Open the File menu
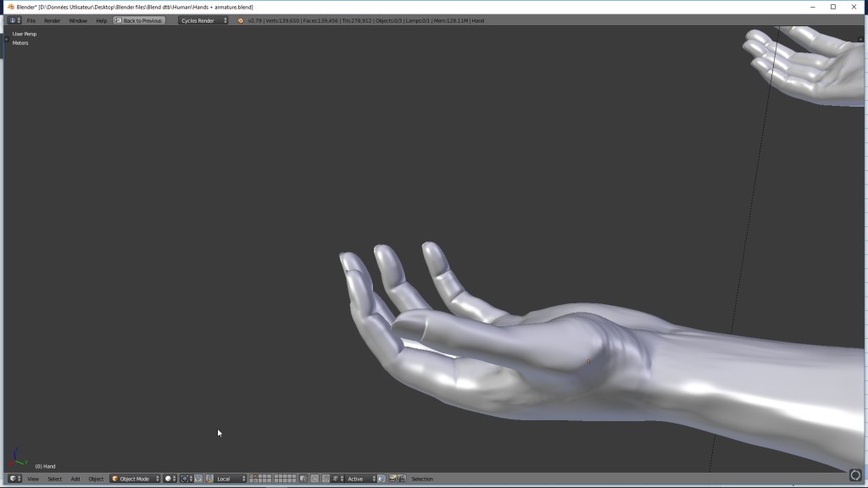This screenshot has width=868, height=488. pos(31,20)
